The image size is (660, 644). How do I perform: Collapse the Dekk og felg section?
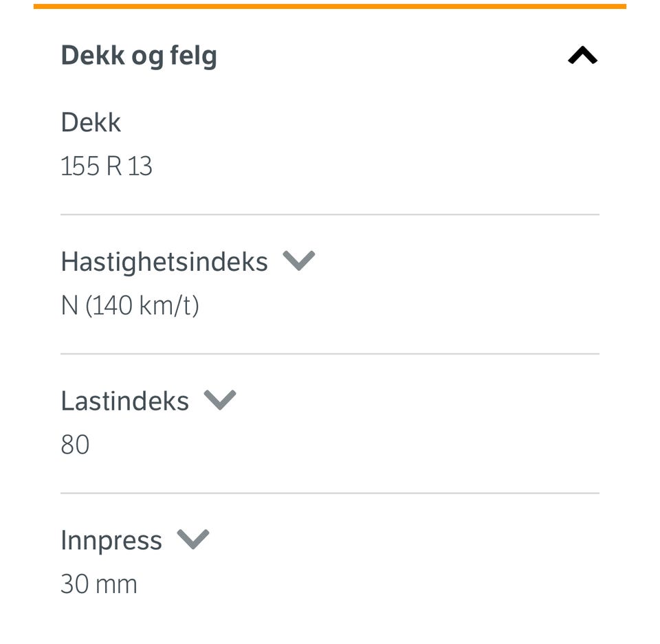(582, 56)
